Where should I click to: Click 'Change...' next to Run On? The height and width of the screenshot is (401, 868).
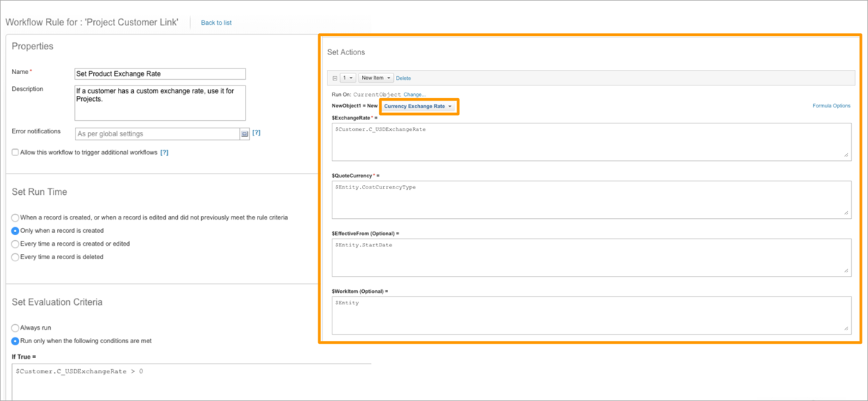coord(414,95)
